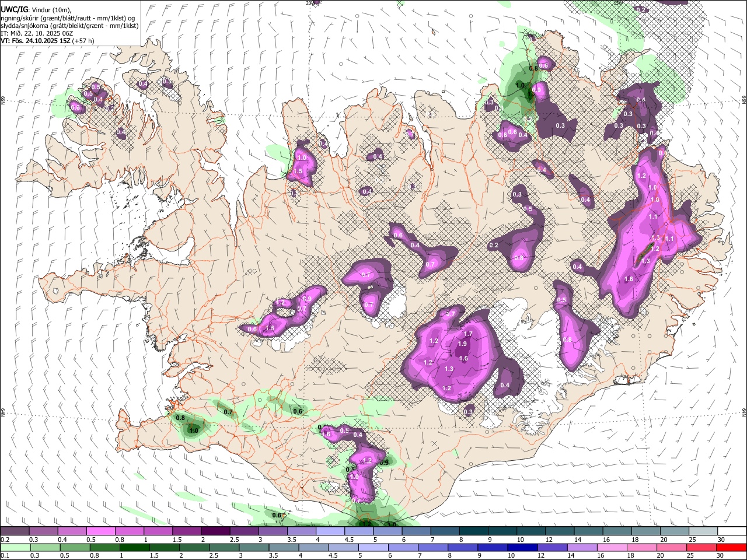The height and width of the screenshot is (560, 747).
Task: Pick the upper-row swatch starting at 0.2
Action: (x=15, y=531)
